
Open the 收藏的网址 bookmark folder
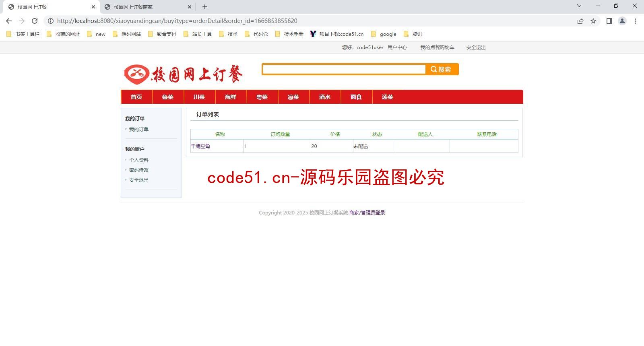pyautogui.click(x=64, y=34)
